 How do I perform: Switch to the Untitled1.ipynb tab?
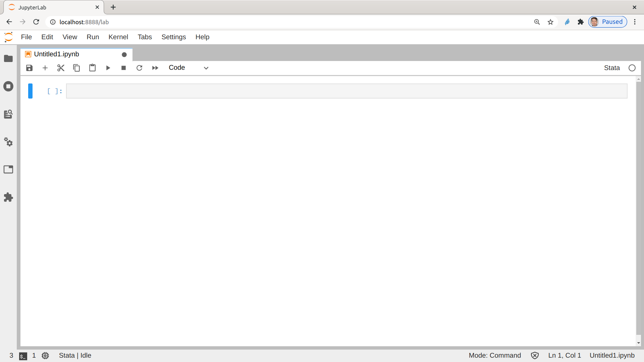(56, 54)
